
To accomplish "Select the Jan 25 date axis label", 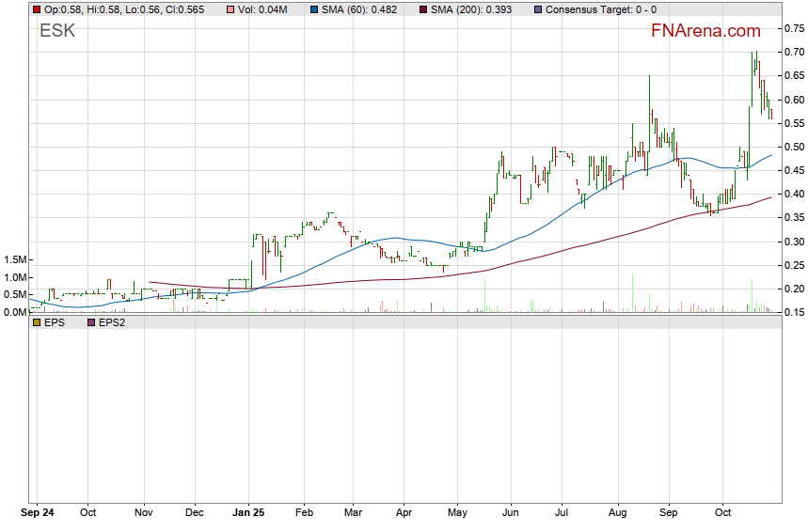I will pos(250,513).
